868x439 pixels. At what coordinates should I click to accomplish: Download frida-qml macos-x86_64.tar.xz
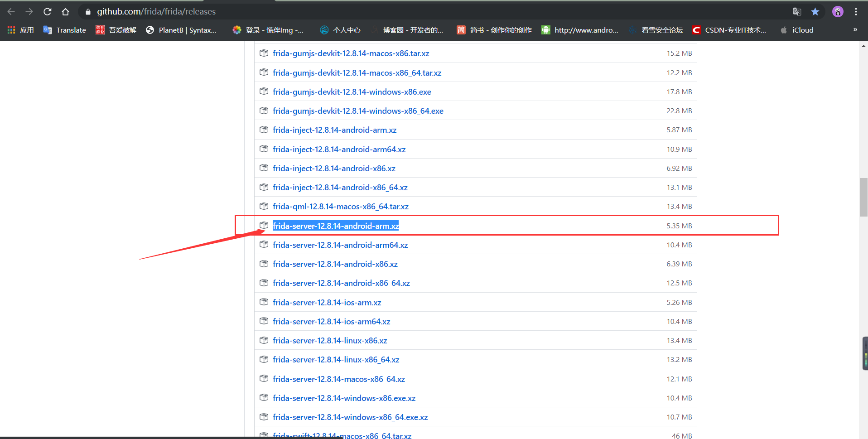click(341, 207)
